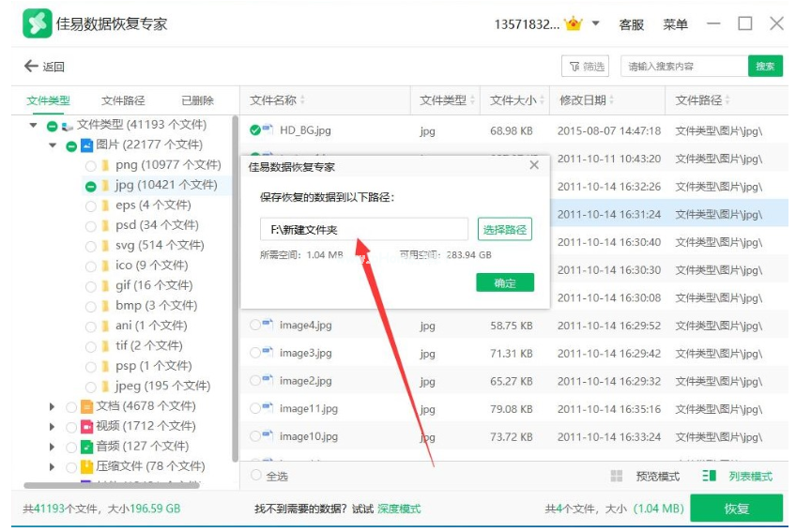Click the green app logo icon
This screenshot has width=796, height=532.
[x=37, y=23]
